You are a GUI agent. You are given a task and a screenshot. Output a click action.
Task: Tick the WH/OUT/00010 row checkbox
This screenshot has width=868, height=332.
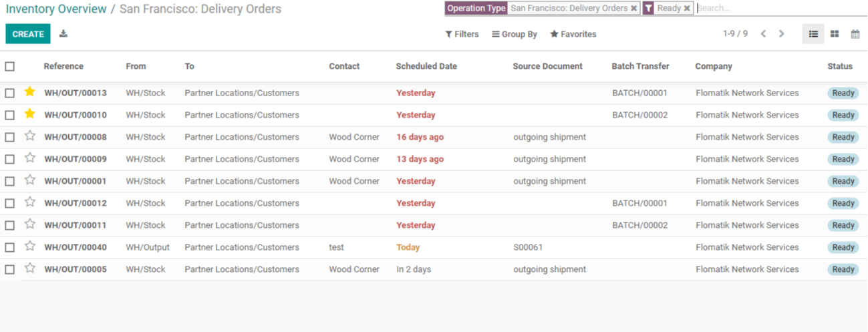(x=9, y=115)
